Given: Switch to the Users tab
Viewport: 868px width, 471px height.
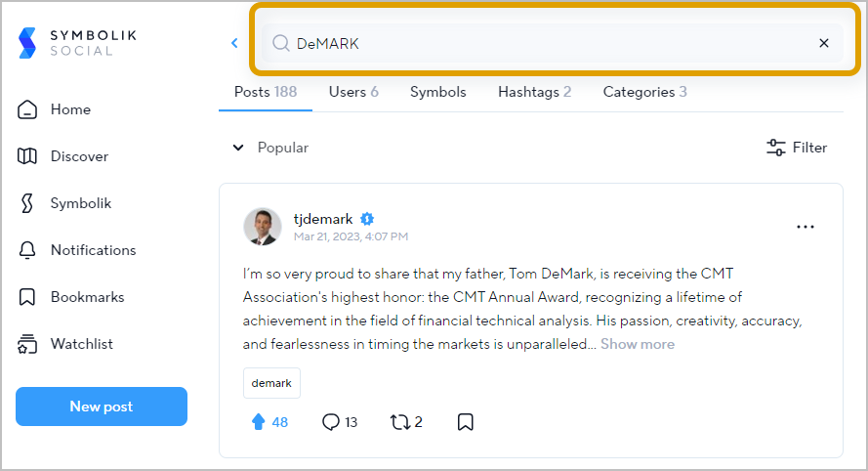Looking at the screenshot, I should (353, 92).
